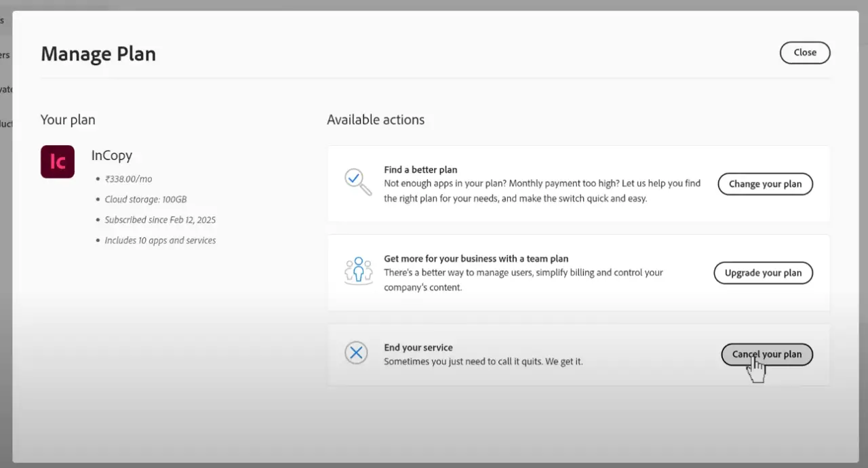Click the '₹338.00/mo' pricing detail
868x468 pixels.
128,178
